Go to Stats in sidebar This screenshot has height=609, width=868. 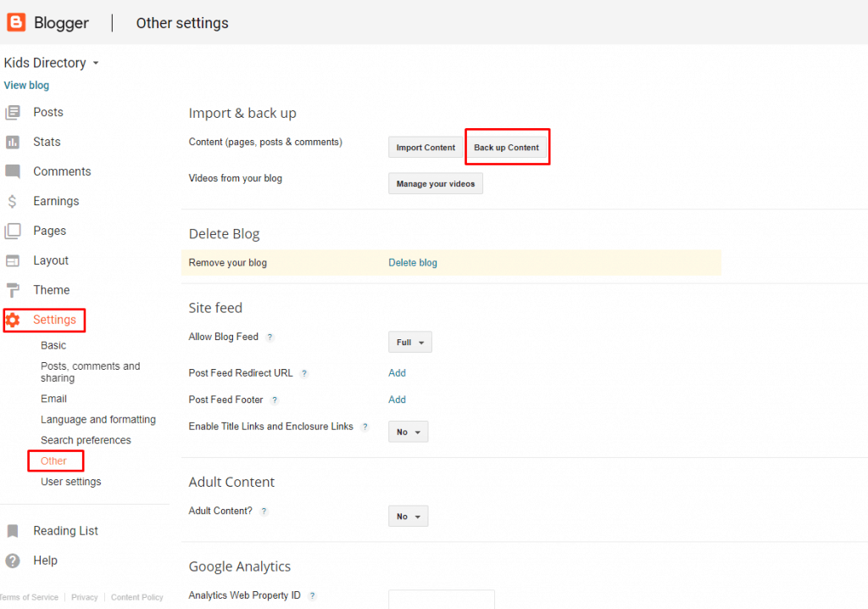click(47, 142)
